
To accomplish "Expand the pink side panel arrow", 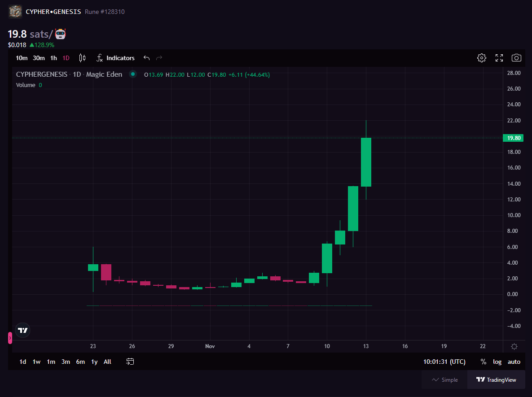I will click(10, 338).
